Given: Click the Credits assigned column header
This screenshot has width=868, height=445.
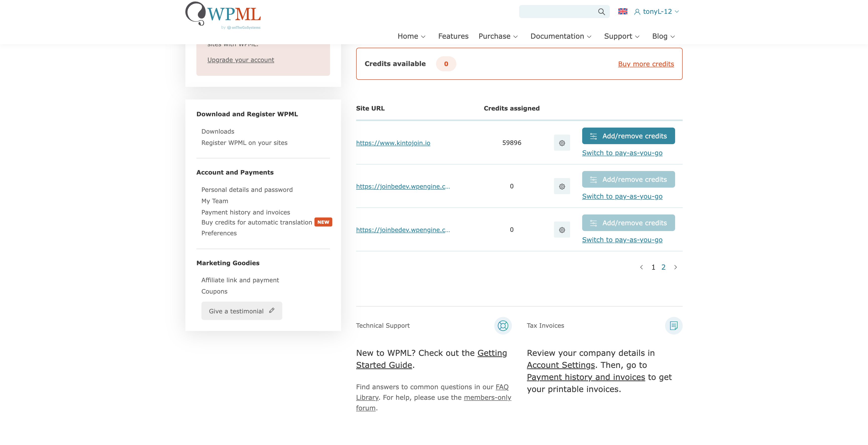Looking at the screenshot, I should (x=512, y=108).
